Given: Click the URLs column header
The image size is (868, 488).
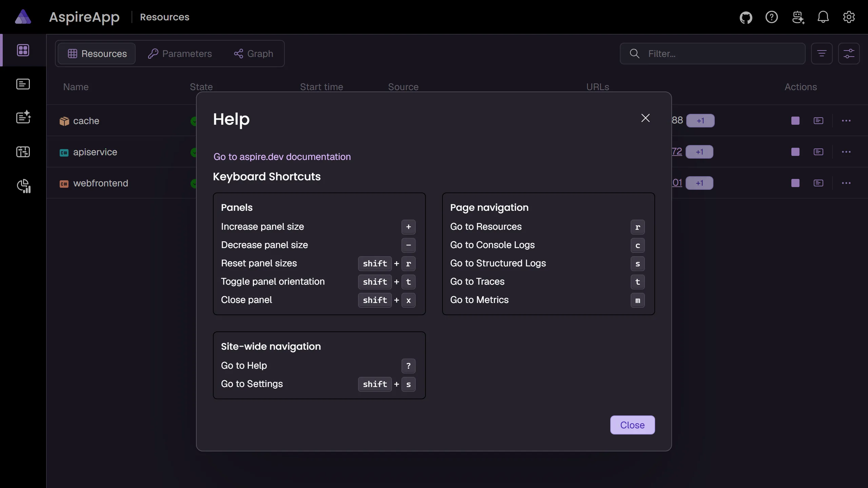Looking at the screenshot, I should click(x=598, y=87).
